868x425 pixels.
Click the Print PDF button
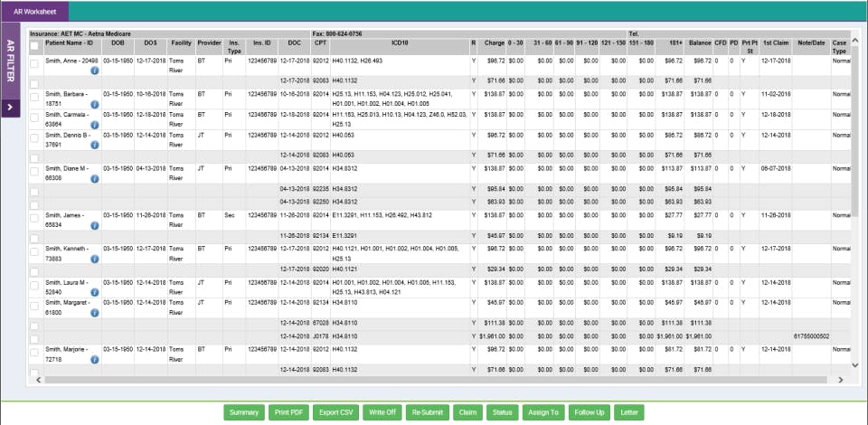click(x=288, y=412)
